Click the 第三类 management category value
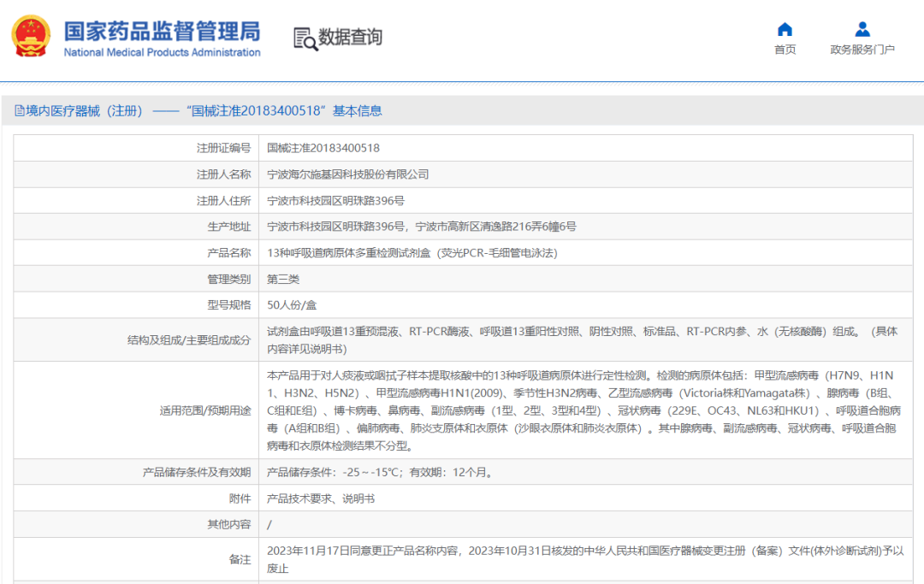Viewport: 924px width, 584px height. 283,279
